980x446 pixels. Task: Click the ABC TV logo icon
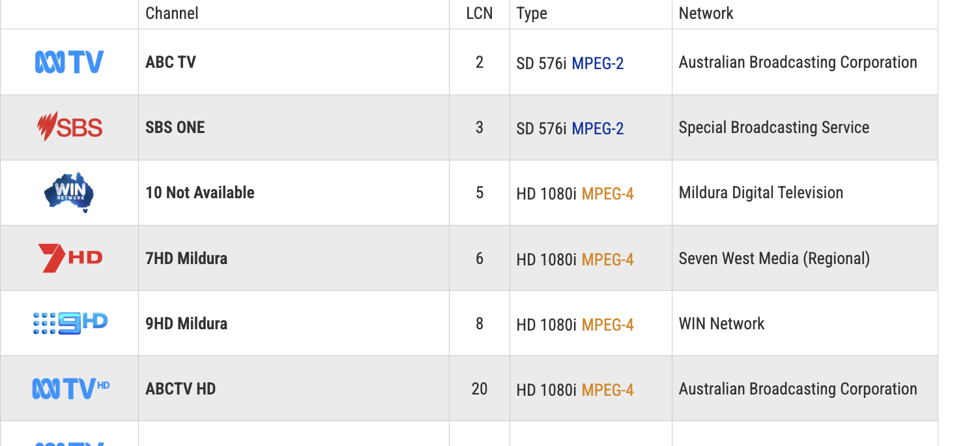[x=69, y=62]
